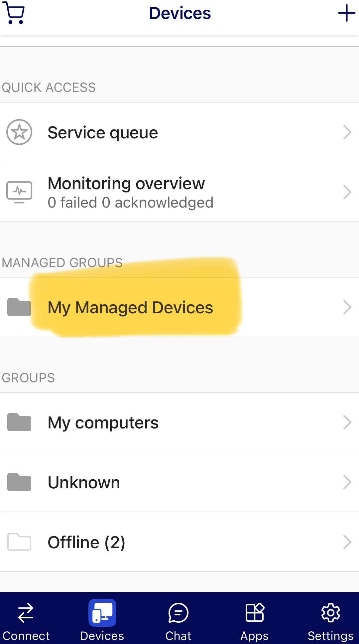Expand Monitoring overview chevron arrow
The image size is (359, 644).
(x=347, y=192)
